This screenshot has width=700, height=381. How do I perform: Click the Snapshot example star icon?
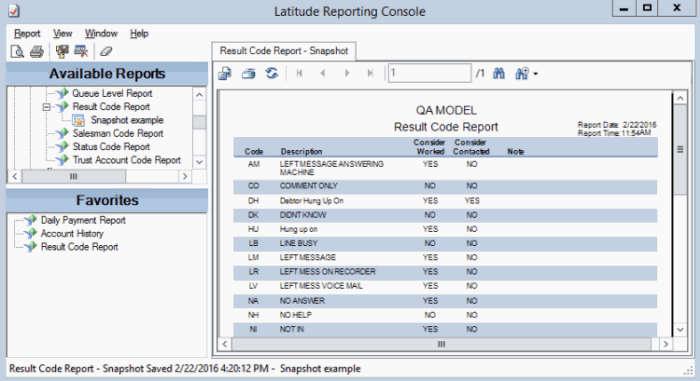click(79, 121)
